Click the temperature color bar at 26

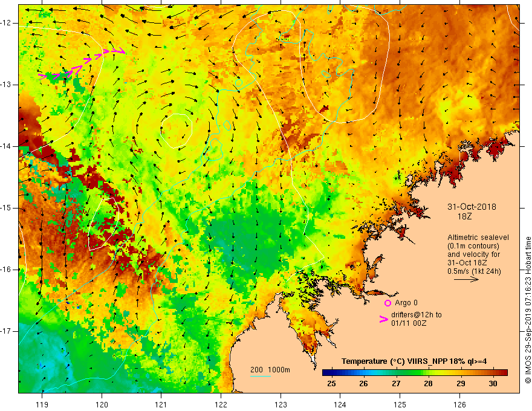point(364,373)
